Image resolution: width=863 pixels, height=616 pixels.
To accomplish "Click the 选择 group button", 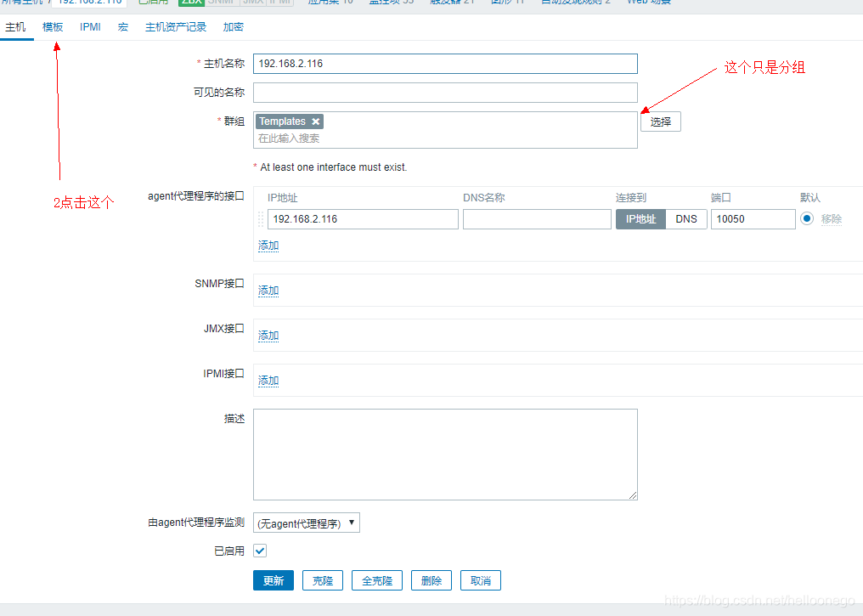I will [661, 122].
